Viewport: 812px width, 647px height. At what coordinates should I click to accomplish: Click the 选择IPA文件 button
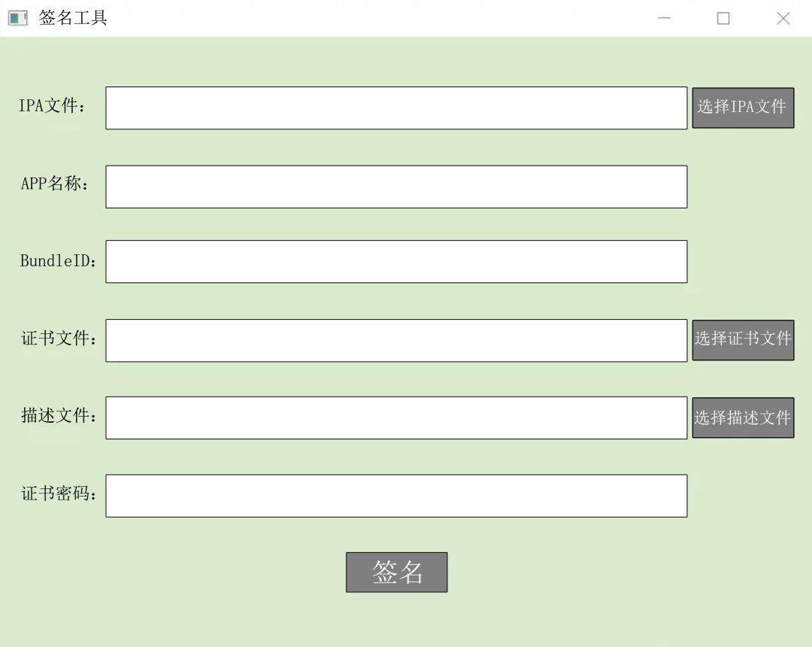(743, 108)
